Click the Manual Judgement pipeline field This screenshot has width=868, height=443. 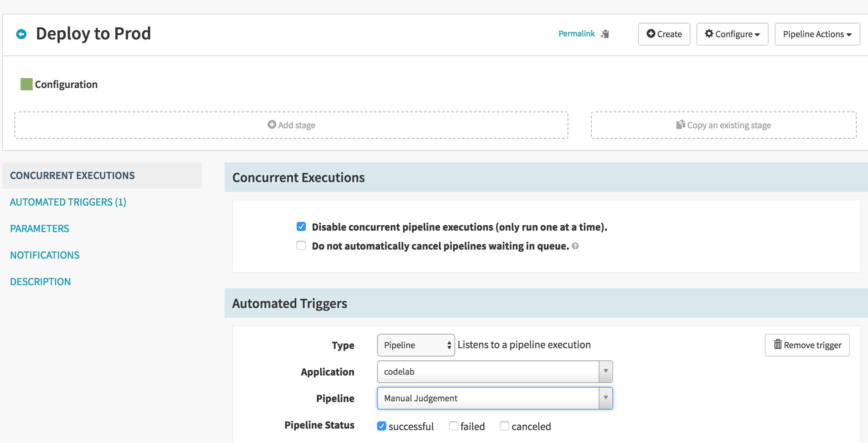(495, 398)
